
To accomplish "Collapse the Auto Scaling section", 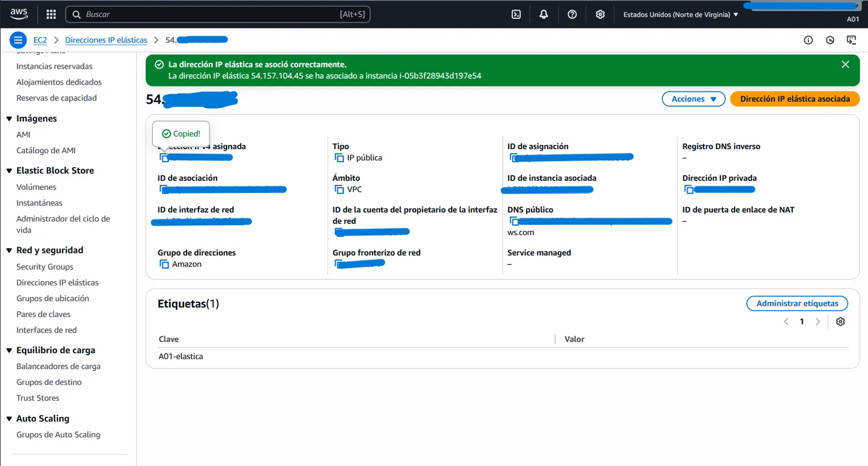I will [x=9, y=419].
